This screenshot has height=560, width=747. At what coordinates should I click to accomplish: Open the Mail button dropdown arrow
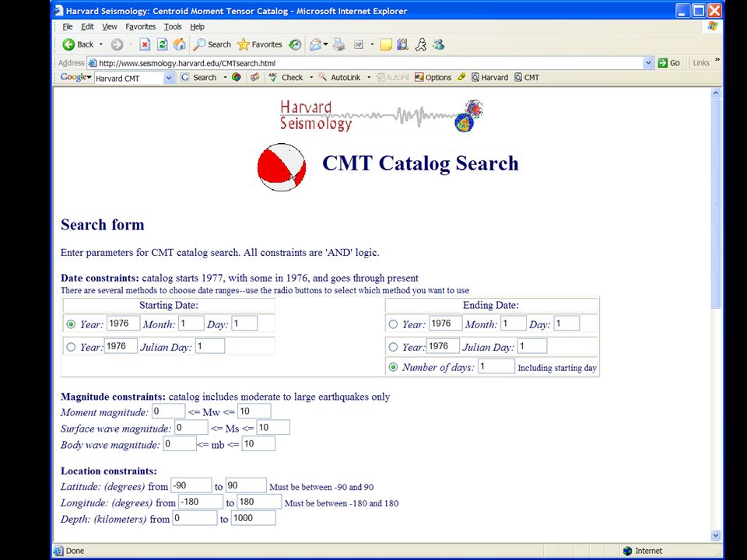coord(326,44)
